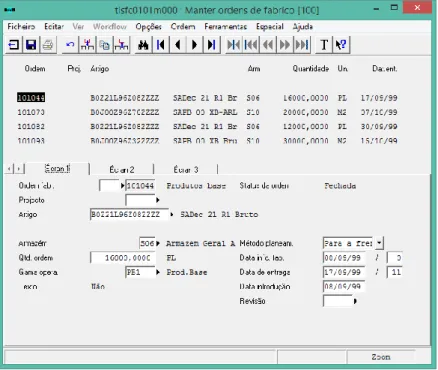Click the binoculars find icon

click(143, 44)
